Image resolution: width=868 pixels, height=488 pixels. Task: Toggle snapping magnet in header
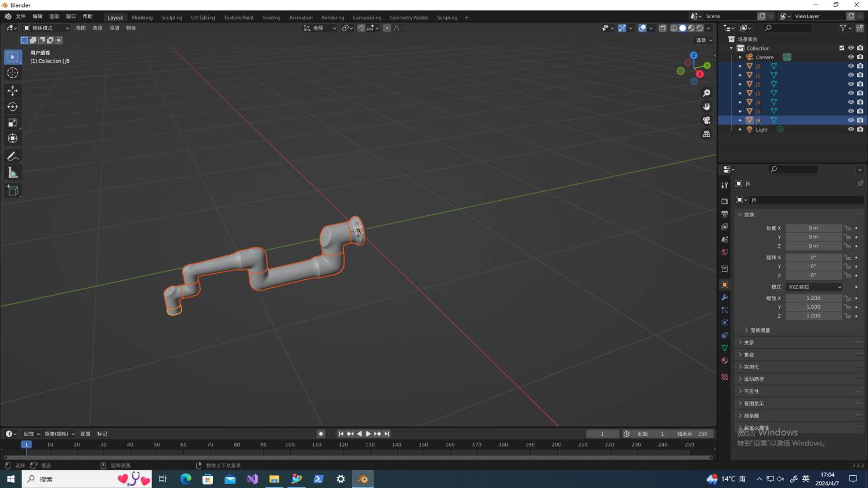point(361,28)
